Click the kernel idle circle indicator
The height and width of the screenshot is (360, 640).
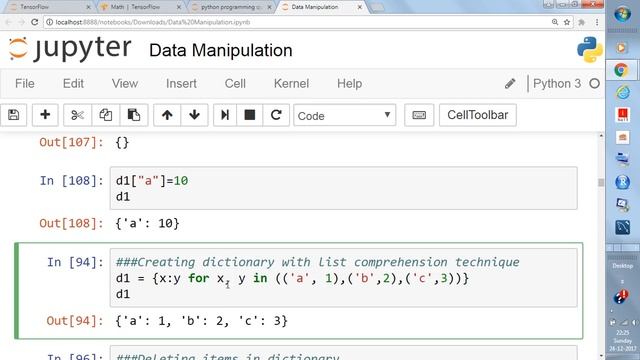click(x=594, y=84)
